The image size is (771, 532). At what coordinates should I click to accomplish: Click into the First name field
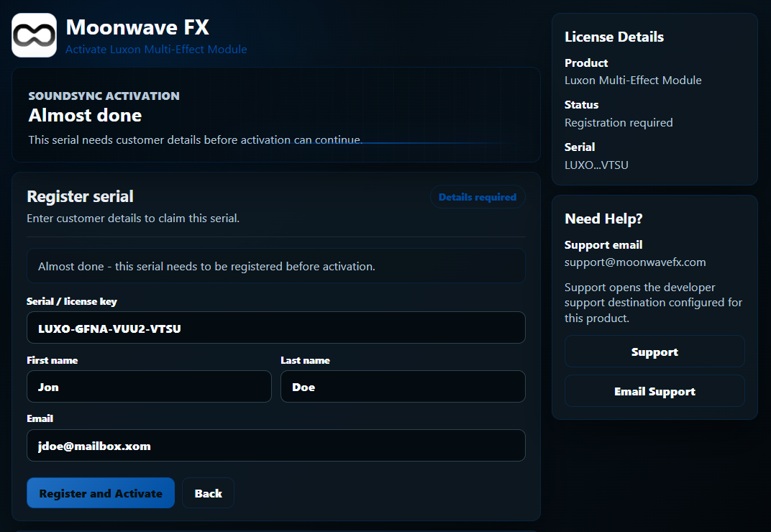(149, 387)
